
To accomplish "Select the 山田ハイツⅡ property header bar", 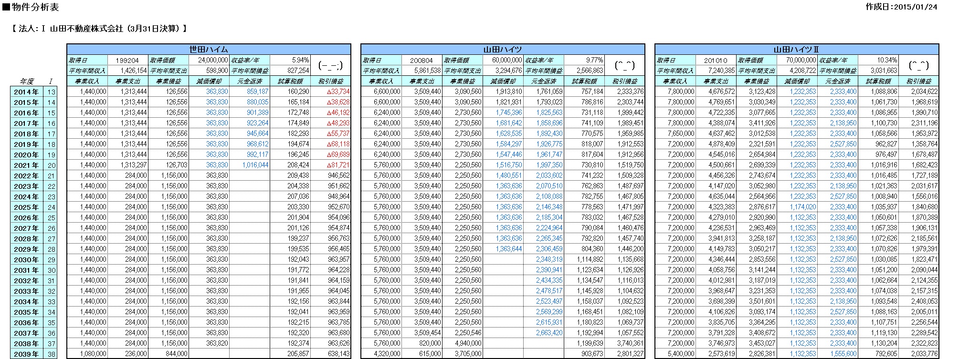I will tap(797, 50).
